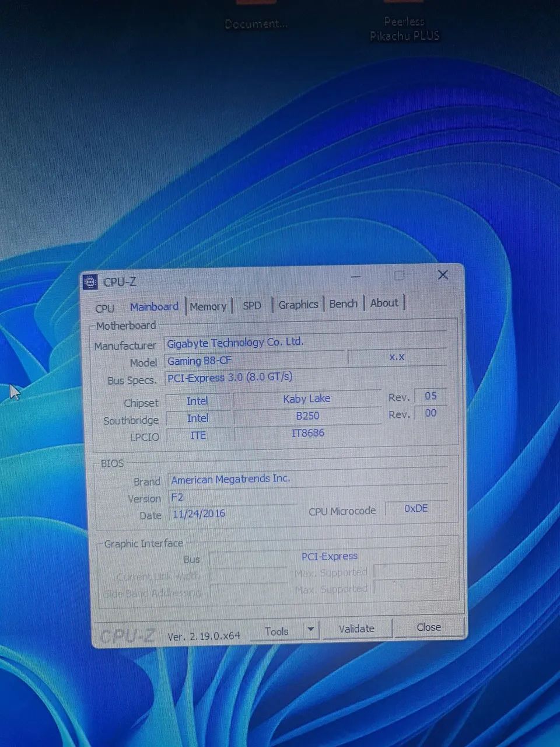This screenshot has height=747, width=560.
Task: Expand the Tools dropdown arrow
Action: [x=311, y=630]
